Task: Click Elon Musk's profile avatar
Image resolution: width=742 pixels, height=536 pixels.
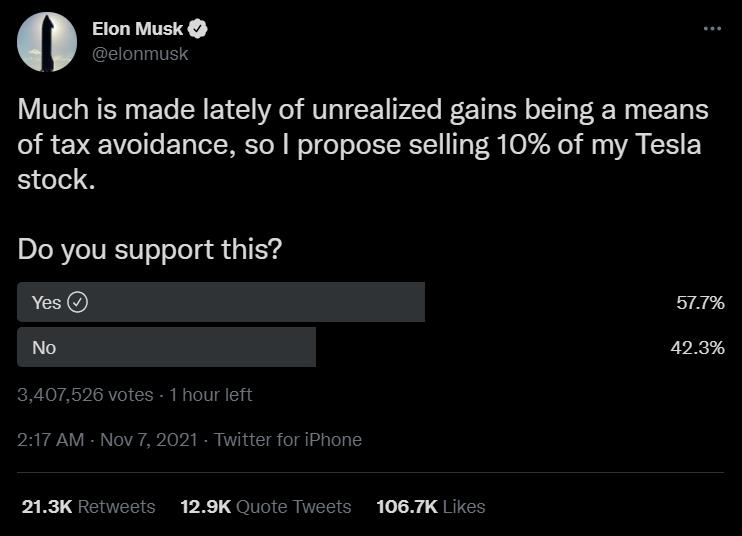Action: pos(47,42)
